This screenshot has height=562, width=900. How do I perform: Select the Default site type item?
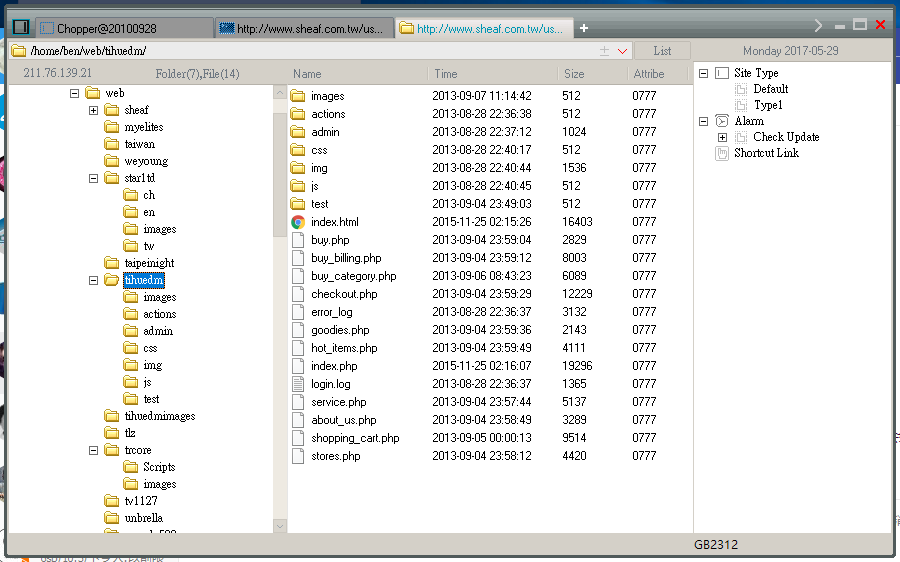[770, 89]
